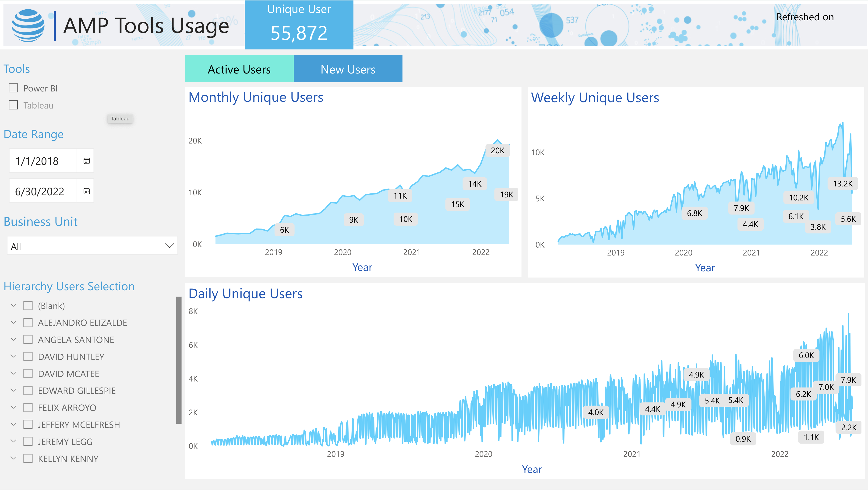This screenshot has height=490, width=868.
Task: Check the Tableau tool checkbox
Action: [14, 105]
